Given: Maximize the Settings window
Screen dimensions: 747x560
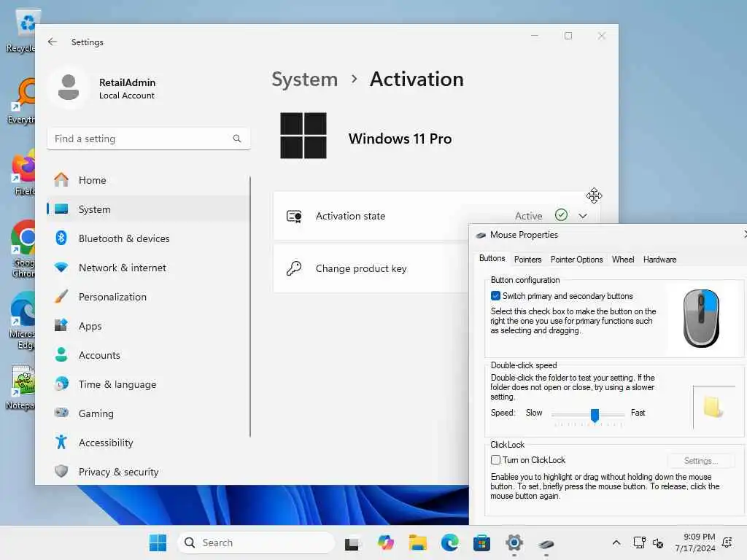Looking at the screenshot, I should [568, 36].
